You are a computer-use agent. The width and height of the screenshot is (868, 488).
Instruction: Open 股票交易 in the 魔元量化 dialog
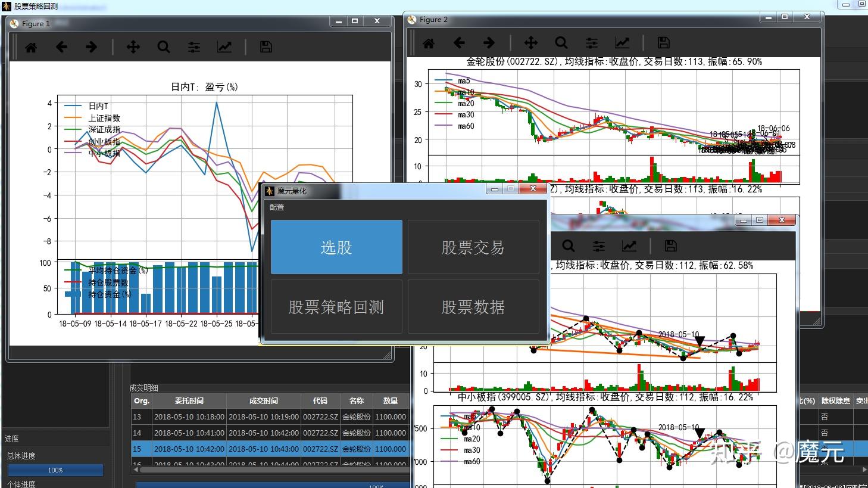click(x=473, y=247)
